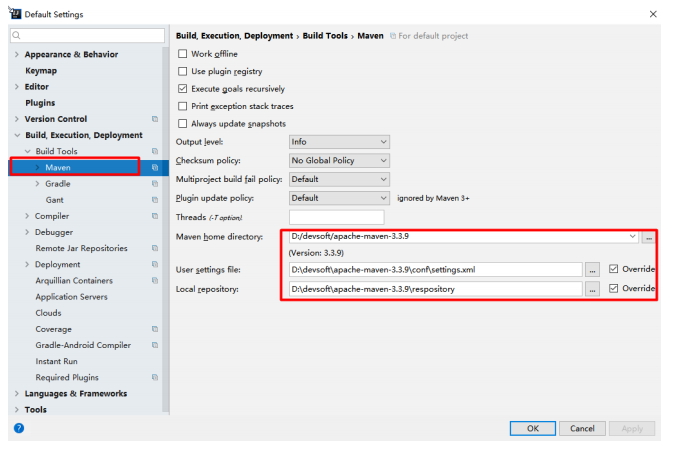
Task: Collapse the Build, Execution, Deployment node
Action: click(x=17, y=135)
